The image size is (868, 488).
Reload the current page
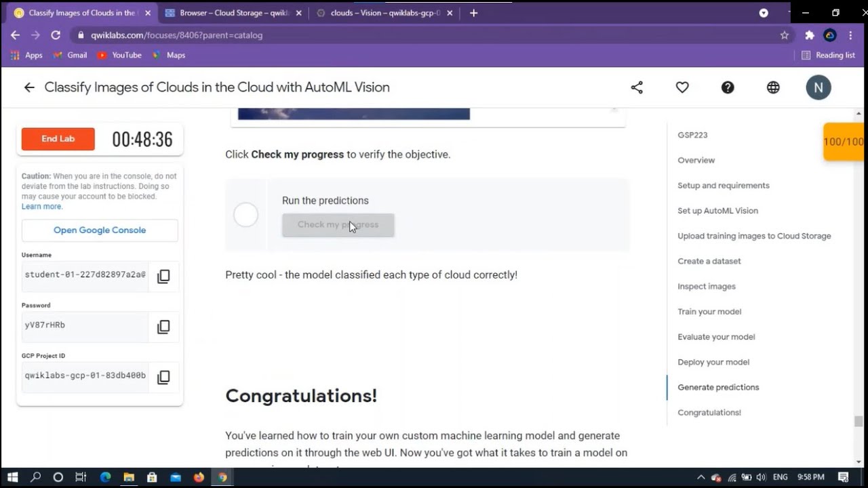click(x=56, y=35)
